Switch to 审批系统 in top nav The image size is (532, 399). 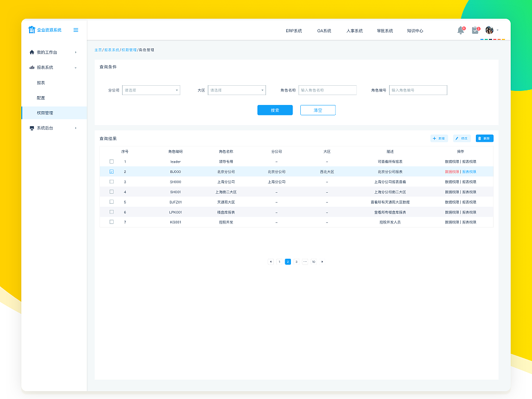pos(385,31)
